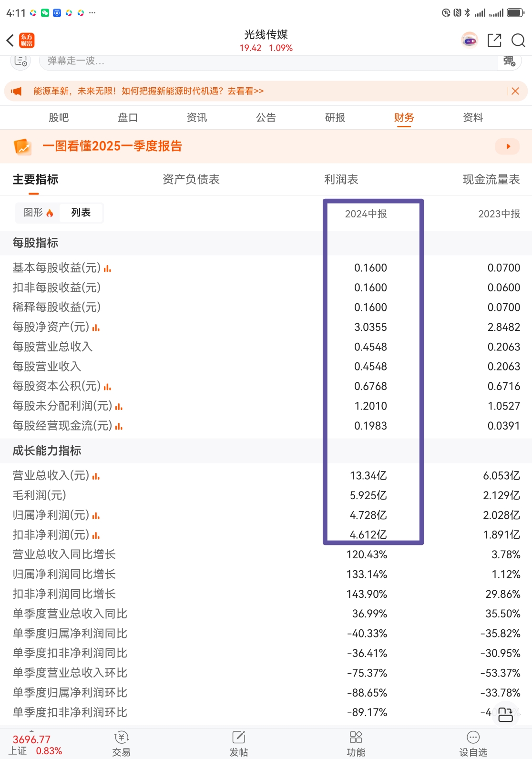Open the 能源革新 去看看 link
This screenshot has width=532, height=759.
click(246, 91)
